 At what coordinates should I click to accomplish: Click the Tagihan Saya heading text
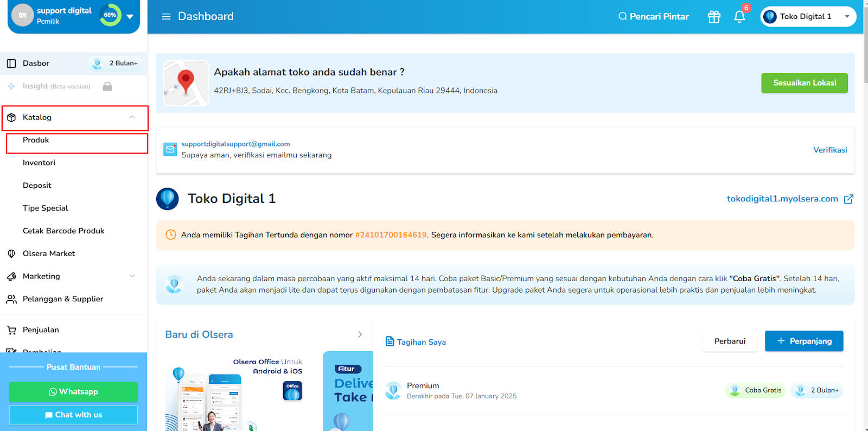point(422,342)
